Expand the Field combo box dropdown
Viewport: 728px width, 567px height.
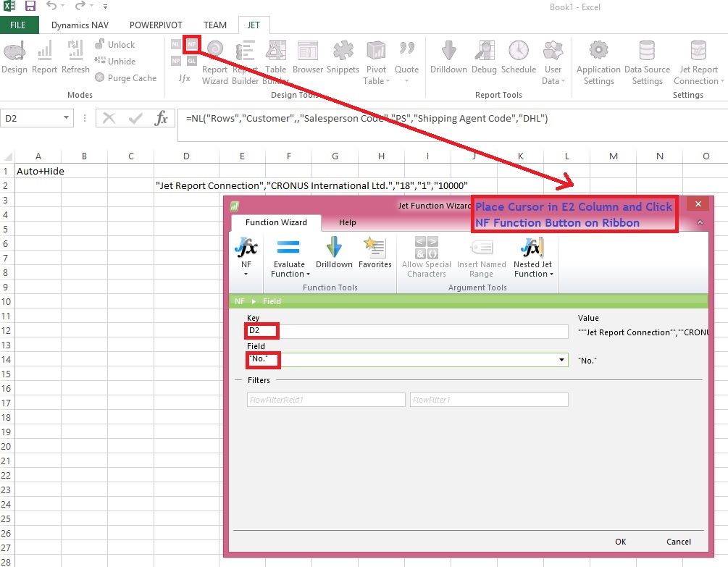click(562, 360)
